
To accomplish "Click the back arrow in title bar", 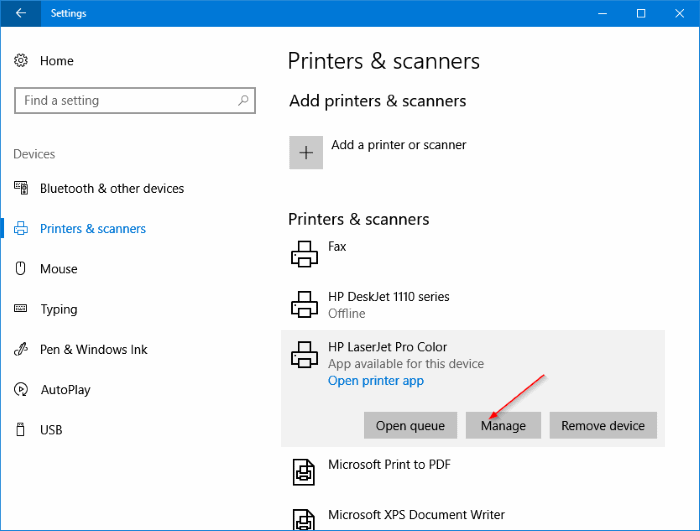I will [x=21, y=13].
